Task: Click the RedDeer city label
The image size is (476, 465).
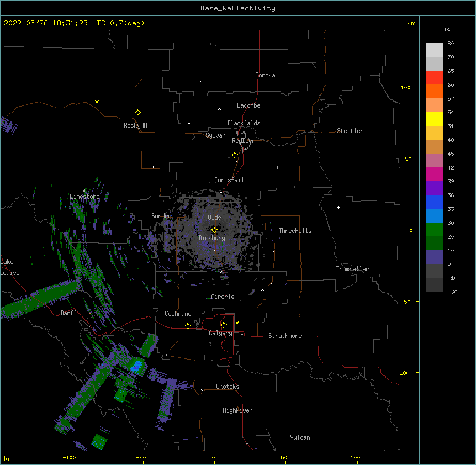Action: click(243, 141)
